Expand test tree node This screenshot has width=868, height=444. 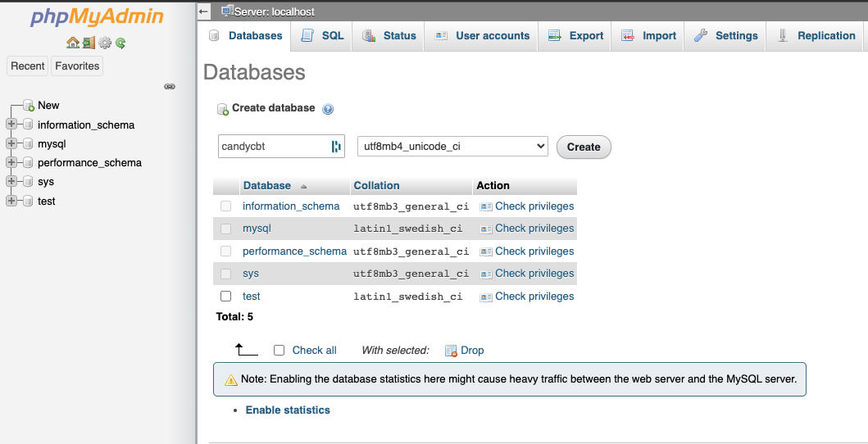pyautogui.click(x=11, y=201)
